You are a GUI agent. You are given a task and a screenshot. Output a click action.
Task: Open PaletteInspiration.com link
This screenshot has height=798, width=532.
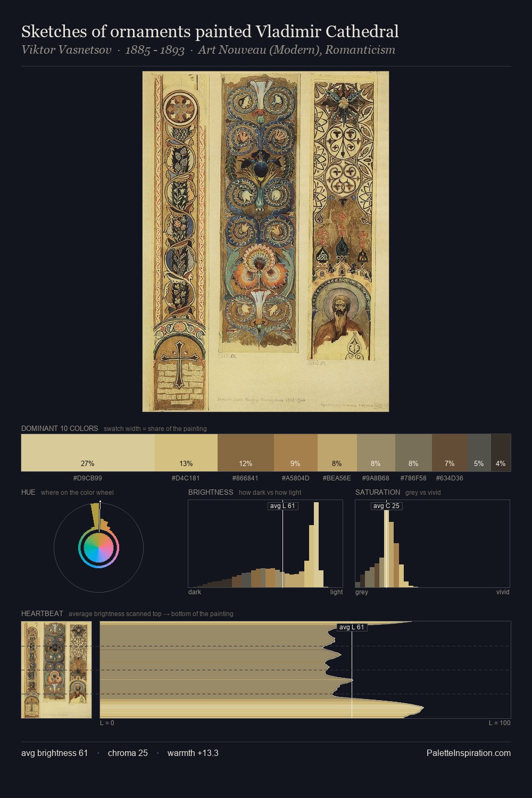coord(469,753)
